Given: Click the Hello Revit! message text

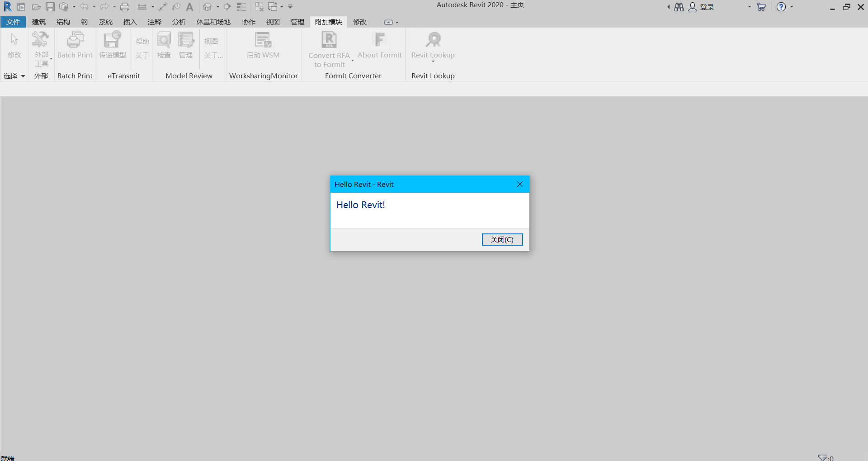Looking at the screenshot, I should [x=361, y=205].
